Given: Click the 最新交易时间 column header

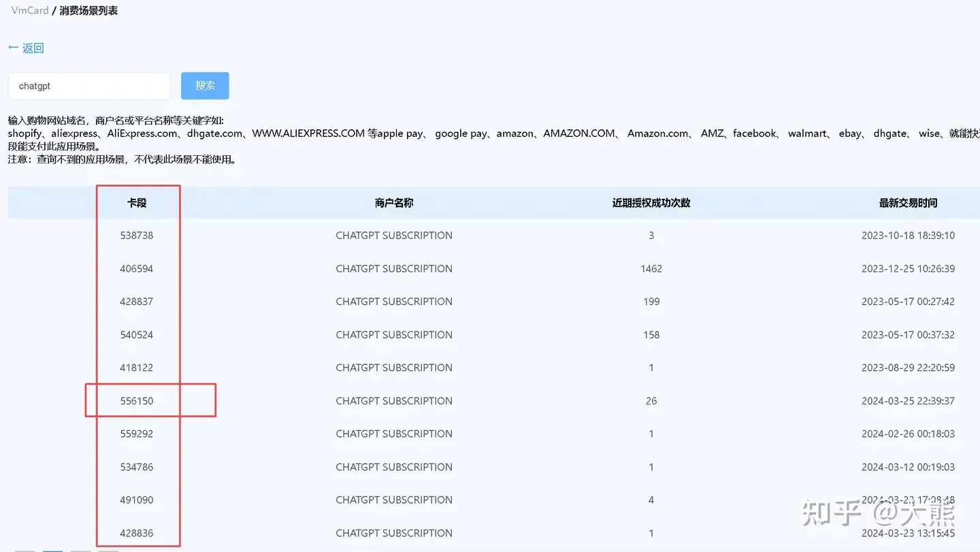Looking at the screenshot, I should tap(908, 203).
